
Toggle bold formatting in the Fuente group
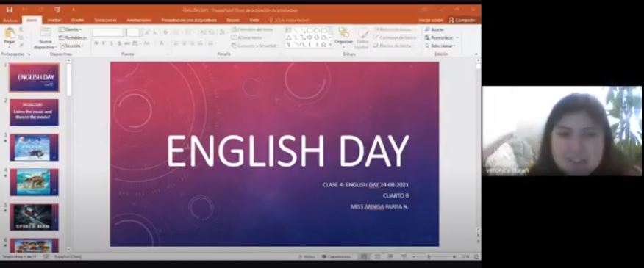point(96,43)
